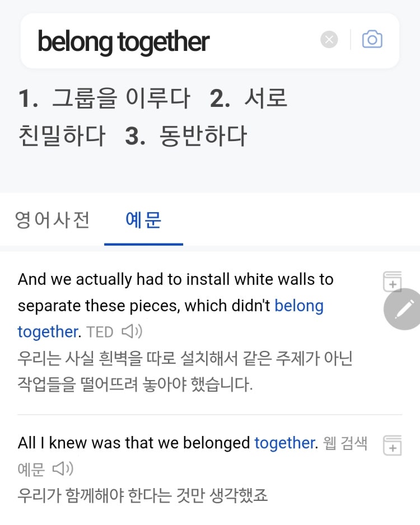Tap the meaning '동반하다'
Viewport: 420px width, 525px height.
click(203, 136)
